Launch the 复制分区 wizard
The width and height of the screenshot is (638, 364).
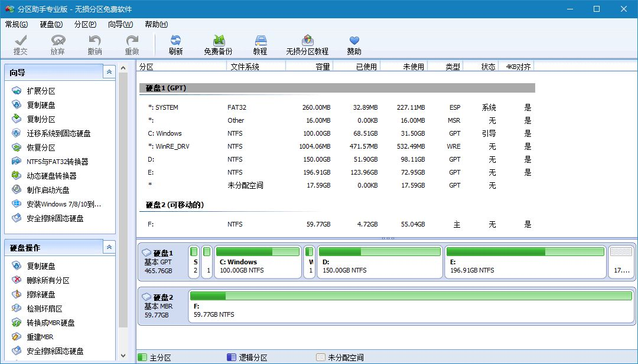[x=34, y=119]
